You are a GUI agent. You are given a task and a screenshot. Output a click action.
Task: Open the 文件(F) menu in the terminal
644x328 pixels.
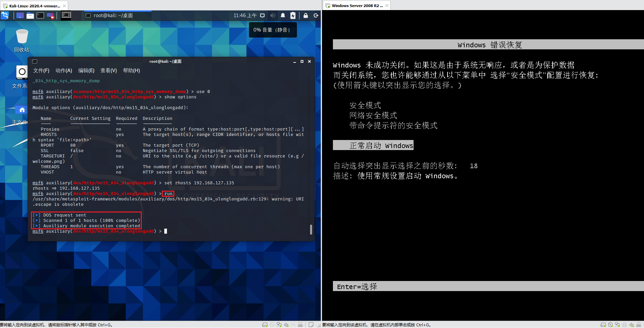(41, 71)
